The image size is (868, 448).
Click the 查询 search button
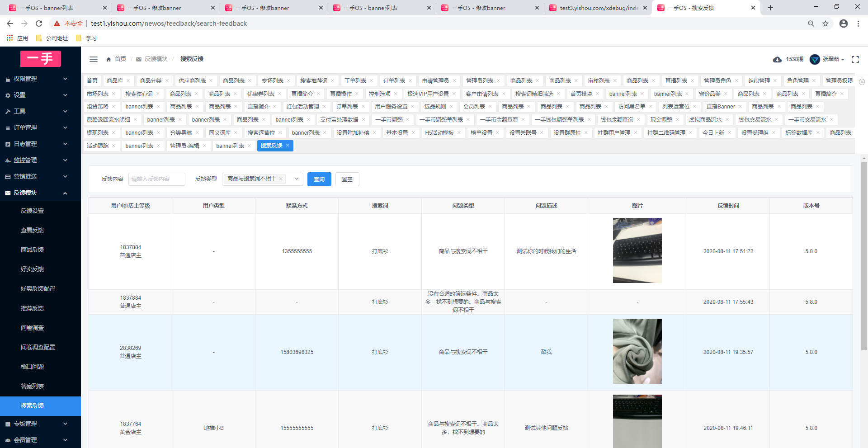[319, 179]
